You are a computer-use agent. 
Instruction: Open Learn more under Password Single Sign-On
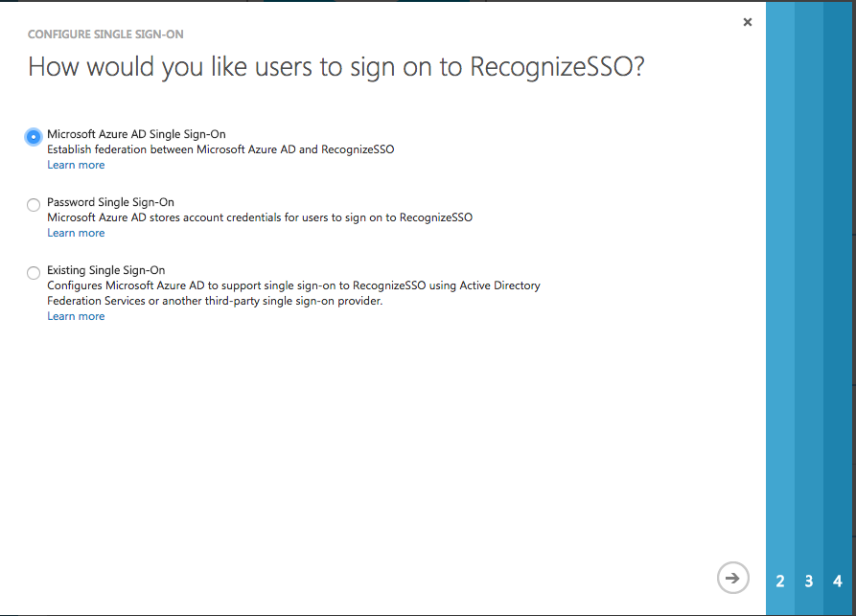76,233
